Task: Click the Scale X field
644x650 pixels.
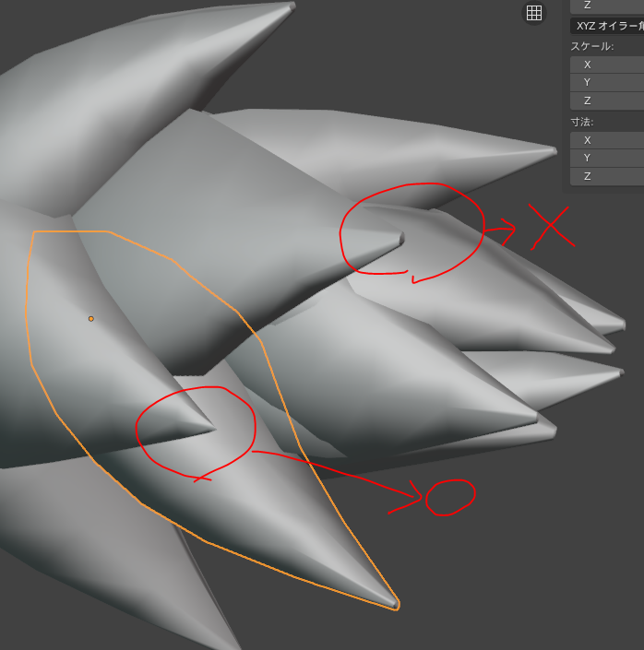Action: point(607,65)
